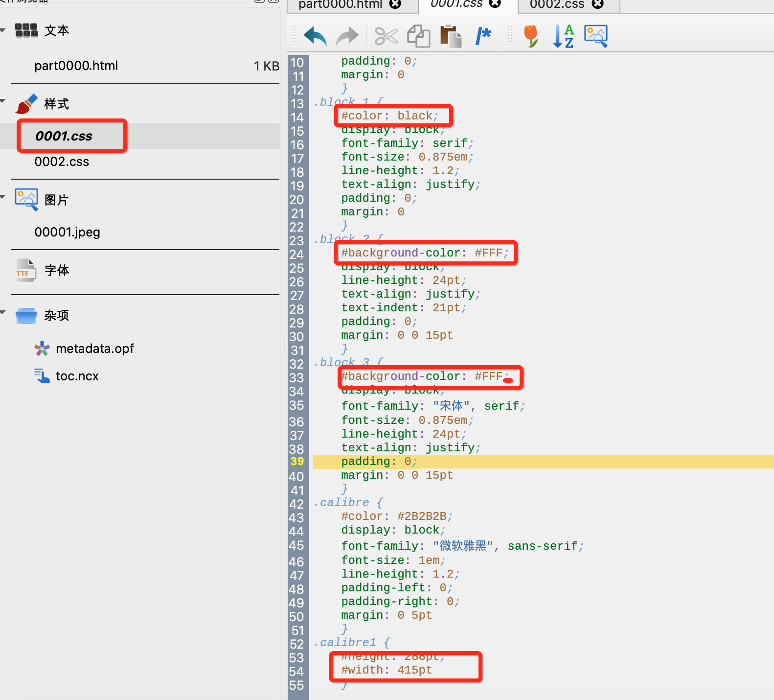Click line 33 '#background-color: #FFF;'
Viewport: 774px width, 700px height.
[425, 376]
